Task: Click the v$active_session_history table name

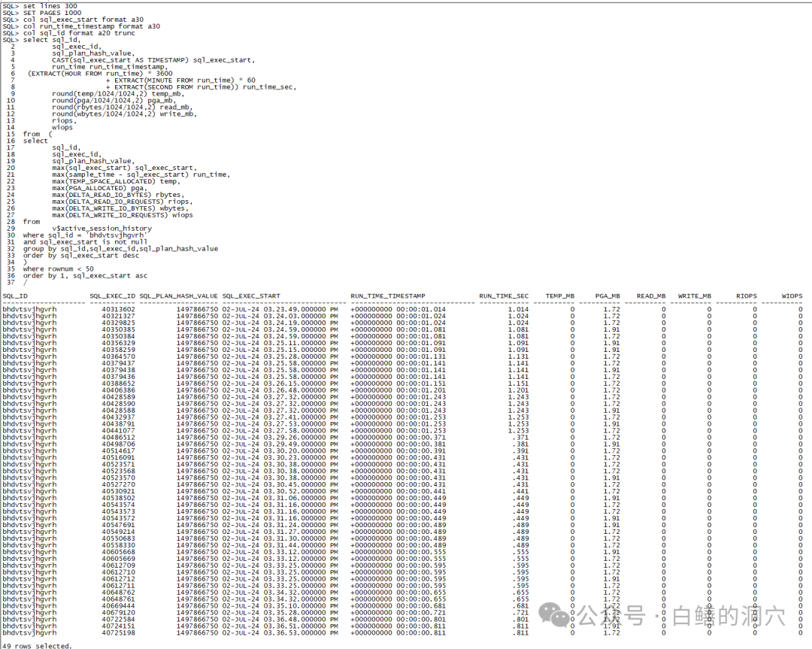Action: coord(101,229)
